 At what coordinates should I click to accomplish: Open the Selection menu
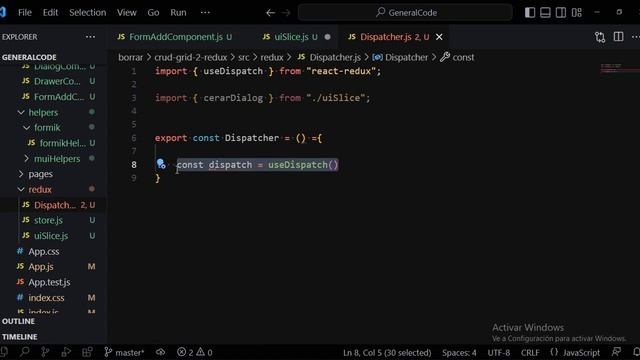click(87, 13)
